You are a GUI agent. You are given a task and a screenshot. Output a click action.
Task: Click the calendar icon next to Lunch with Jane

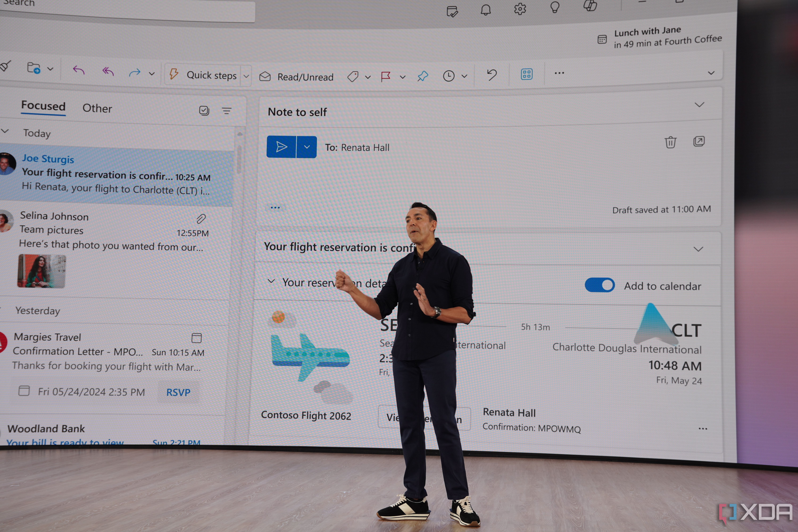tap(602, 39)
